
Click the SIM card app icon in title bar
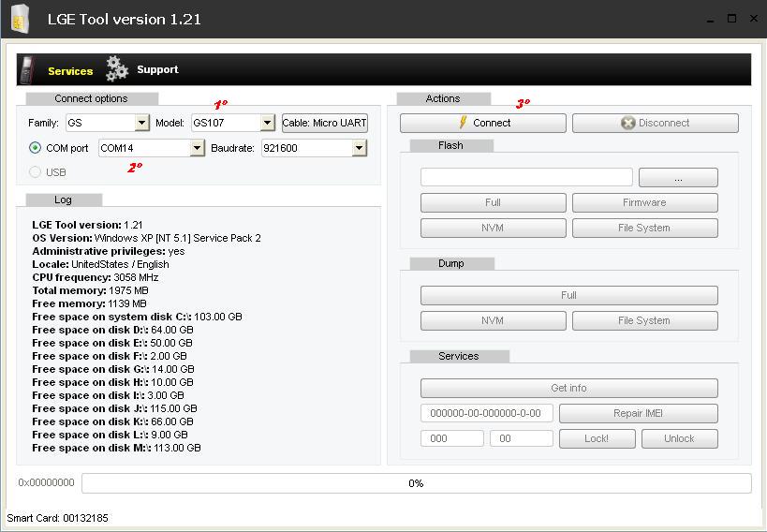pyautogui.click(x=20, y=19)
